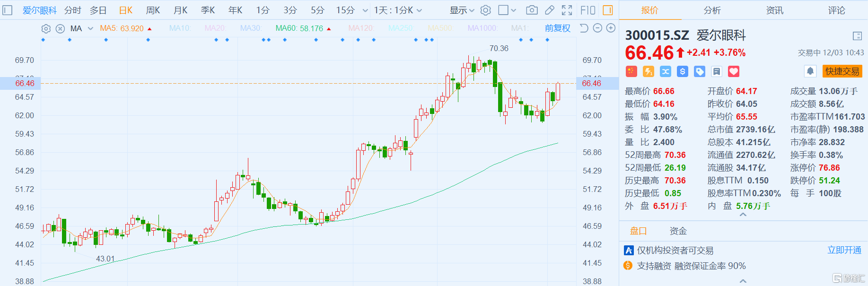Click the China market flag icon

point(631,71)
